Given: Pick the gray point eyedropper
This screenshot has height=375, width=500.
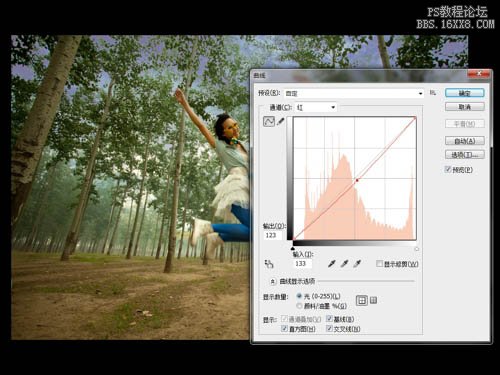Looking at the screenshot, I should (344, 264).
